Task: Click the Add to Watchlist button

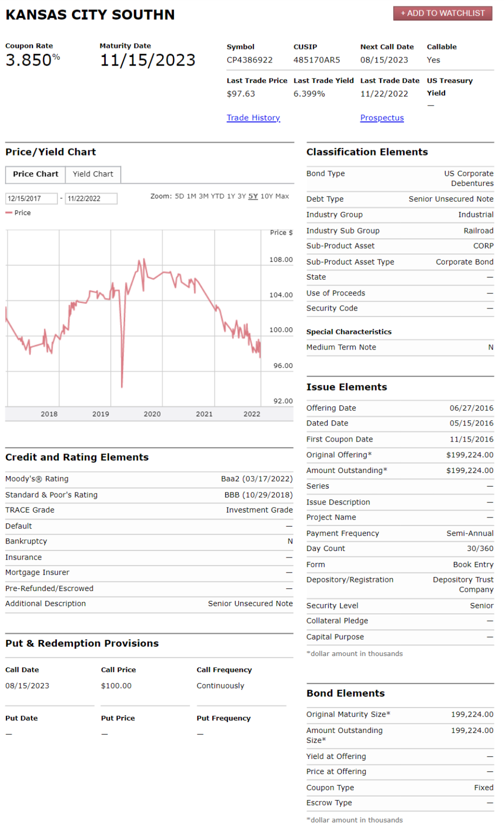Action: [443, 13]
